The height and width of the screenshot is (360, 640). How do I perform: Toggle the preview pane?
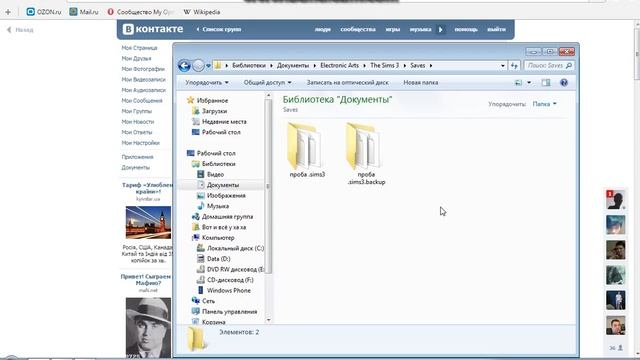coord(546,83)
